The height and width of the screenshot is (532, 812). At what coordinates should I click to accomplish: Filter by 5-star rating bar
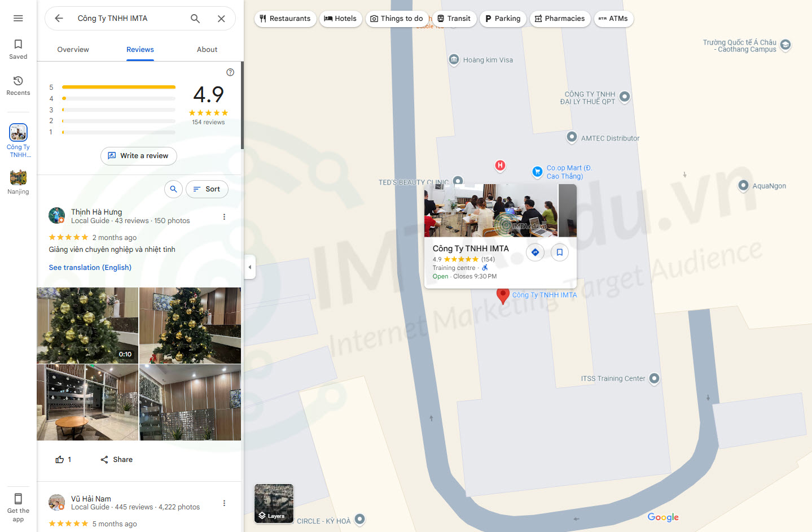click(x=112, y=87)
